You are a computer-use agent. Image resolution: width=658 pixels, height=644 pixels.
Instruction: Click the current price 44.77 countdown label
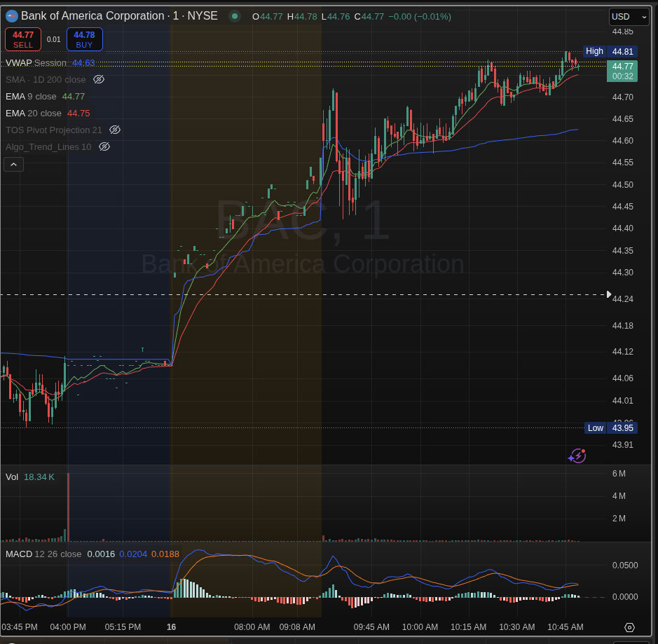[x=622, y=71]
